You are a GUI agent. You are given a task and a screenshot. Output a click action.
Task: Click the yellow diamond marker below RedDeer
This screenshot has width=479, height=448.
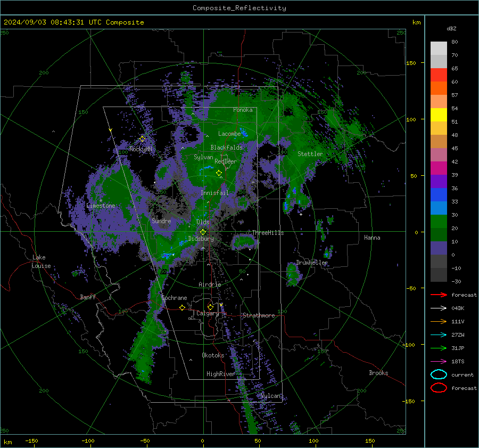(x=219, y=173)
